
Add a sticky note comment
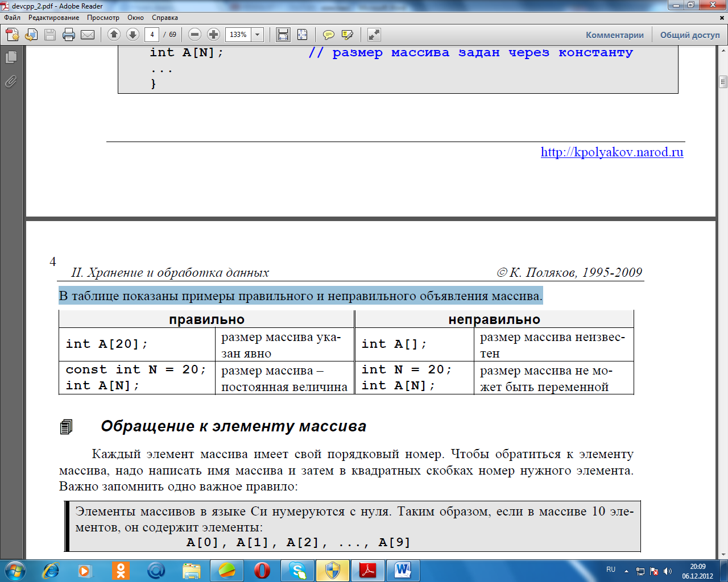[x=328, y=35]
